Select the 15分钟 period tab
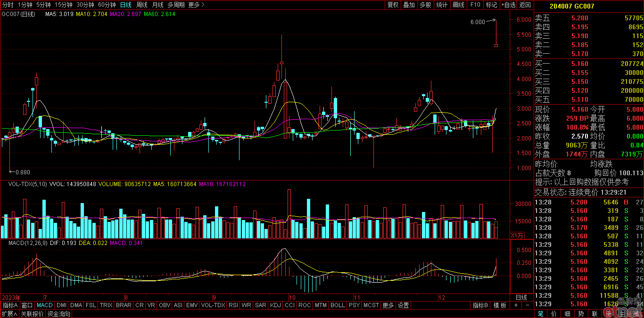644x318 pixels. click(x=63, y=5)
